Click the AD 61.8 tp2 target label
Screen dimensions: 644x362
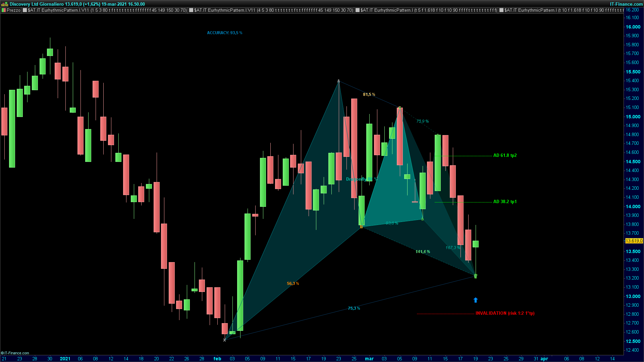click(x=505, y=156)
